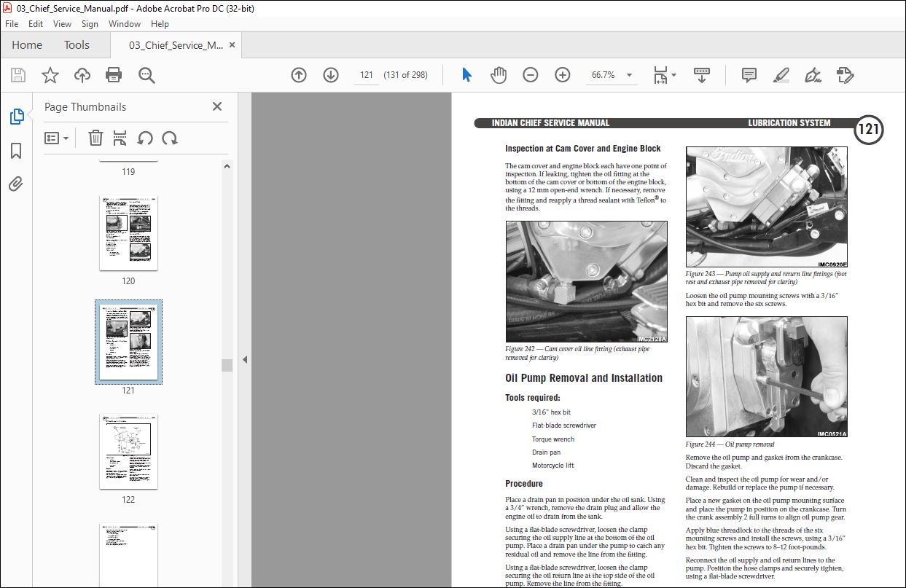
Task: Click the 'LUBRICATION SYSTEM' header text
Action: tap(789, 123)
